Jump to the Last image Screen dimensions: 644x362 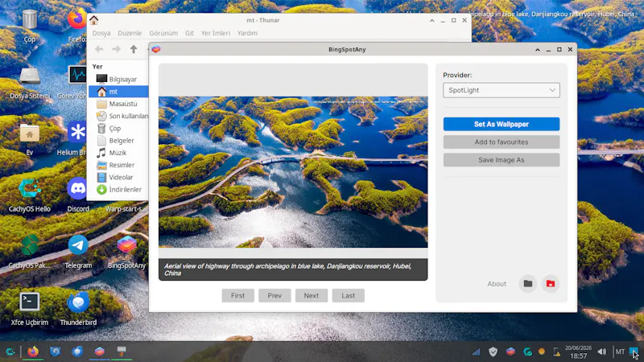tap(349, 295)
